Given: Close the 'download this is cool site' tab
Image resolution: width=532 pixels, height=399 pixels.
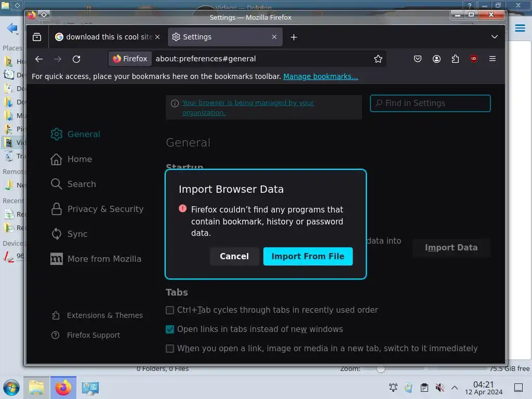Looking at the screenshot, I should pyautogui.click(x=157, y=37).
